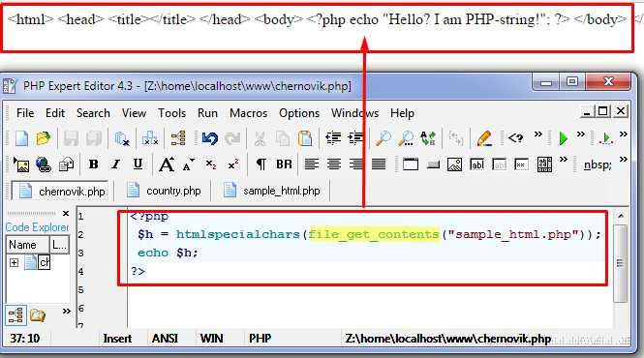Insert hyperlink with the globe link icon
The image size is (644, 358).
pos(44,165)
